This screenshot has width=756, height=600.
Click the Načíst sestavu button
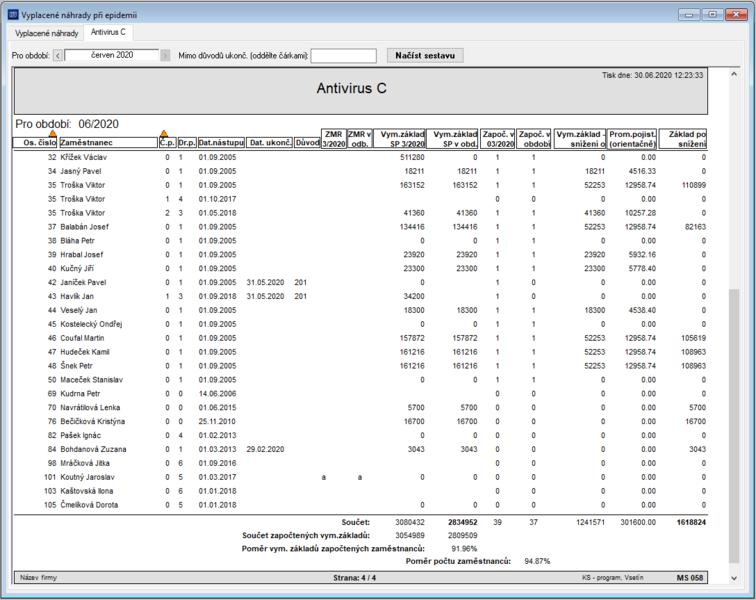[x=425, y=55]
